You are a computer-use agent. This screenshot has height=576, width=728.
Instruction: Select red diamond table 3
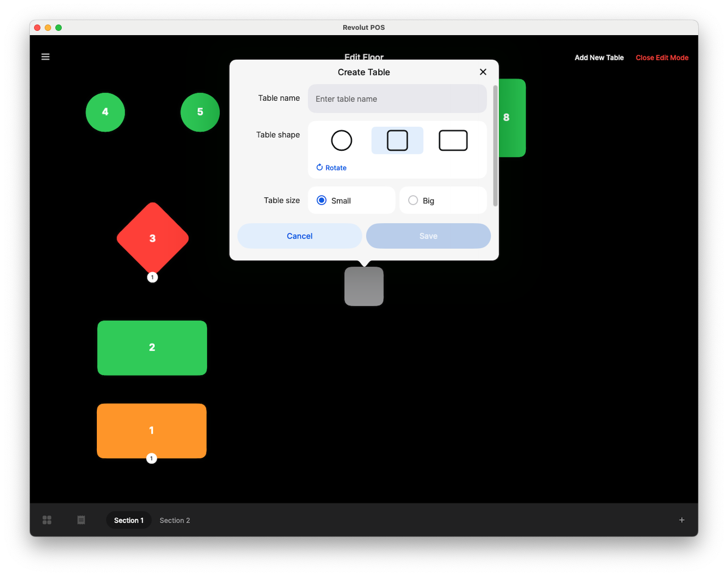coord(153,238)
